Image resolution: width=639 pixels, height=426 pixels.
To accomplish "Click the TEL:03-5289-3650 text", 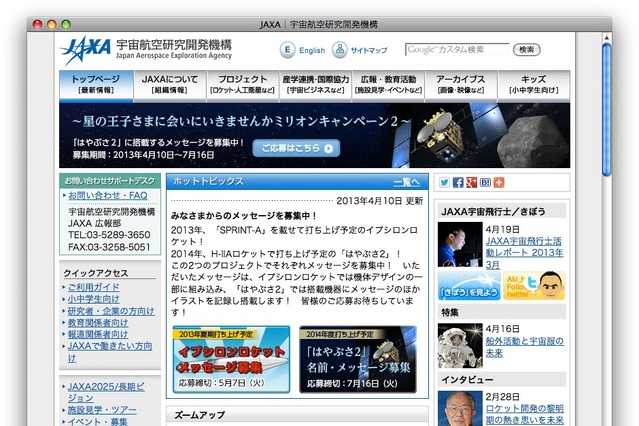I will tap(109, 235).
